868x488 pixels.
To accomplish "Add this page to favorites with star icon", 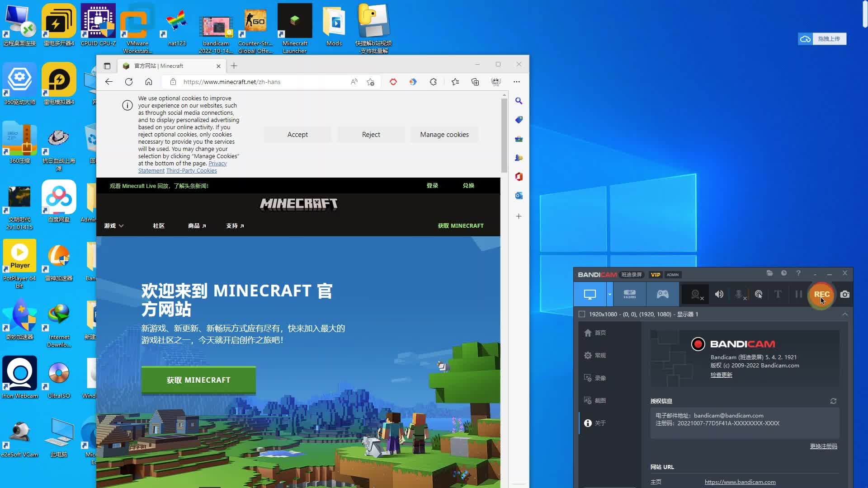I will pyautogui.click(x=370, y=82).
